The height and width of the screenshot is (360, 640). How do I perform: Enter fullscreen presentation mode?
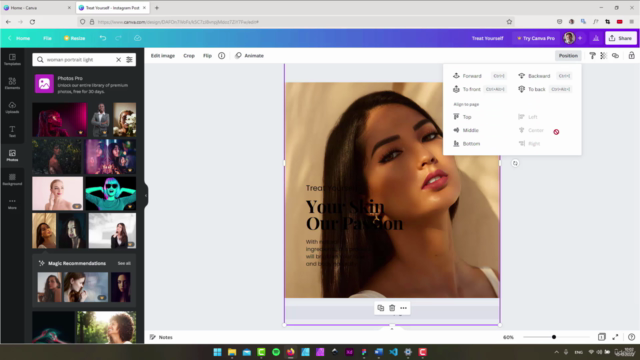pos(615,337)
